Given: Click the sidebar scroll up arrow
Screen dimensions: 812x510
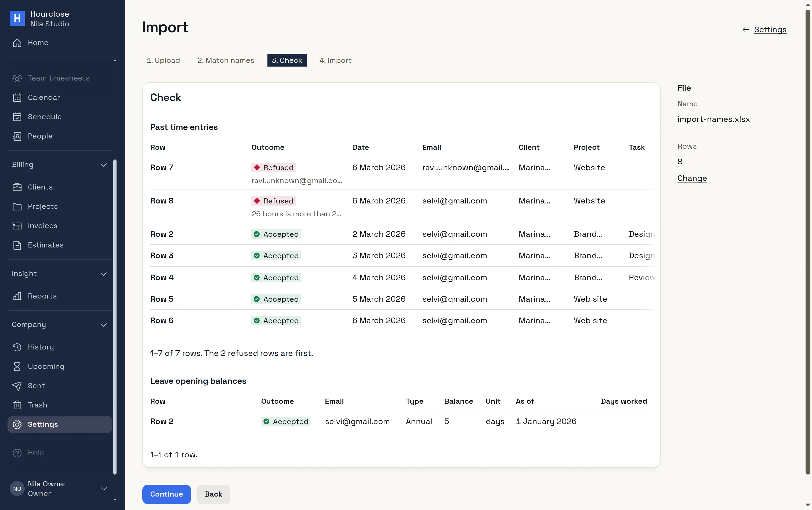Looking at the screenshot, I should [x=115, y=60].
